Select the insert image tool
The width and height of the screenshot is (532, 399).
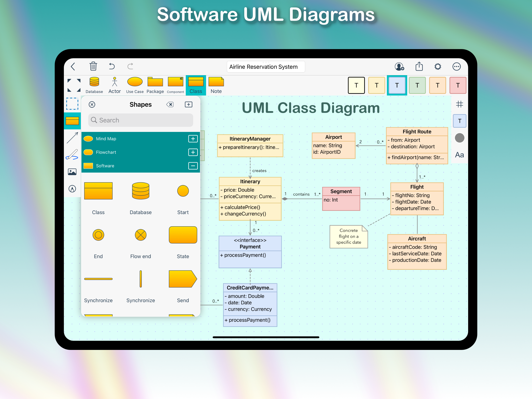72,172
